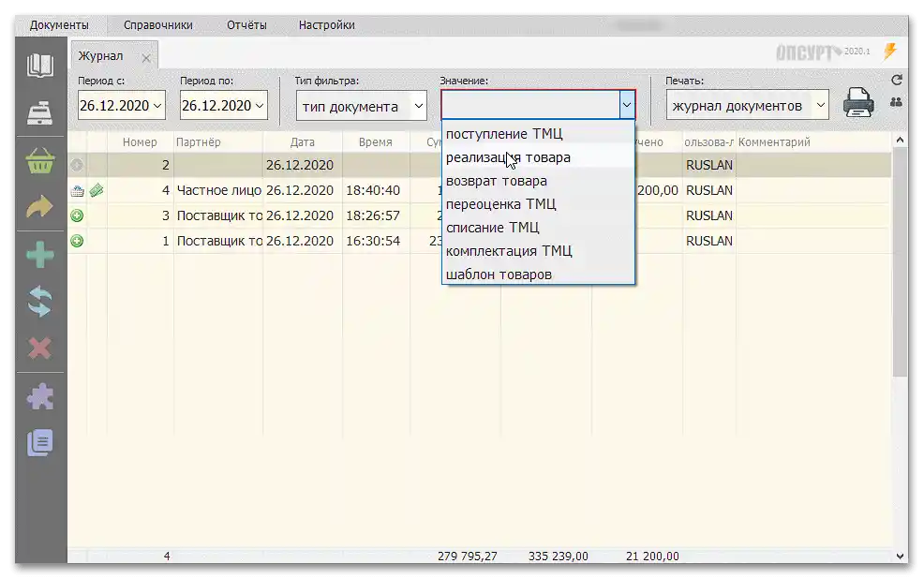Click the blue refresh arrows sidebar icon

40,302
